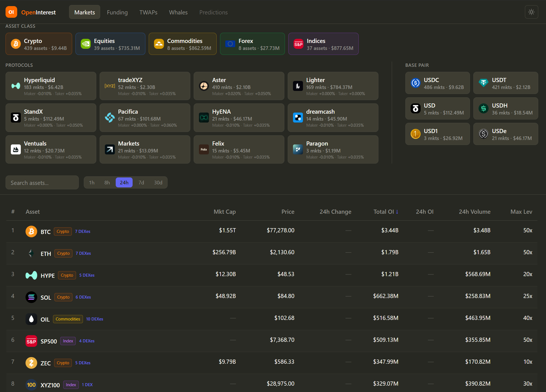
Task: Click the USDH base pair icon
Action: coord(484,108)
